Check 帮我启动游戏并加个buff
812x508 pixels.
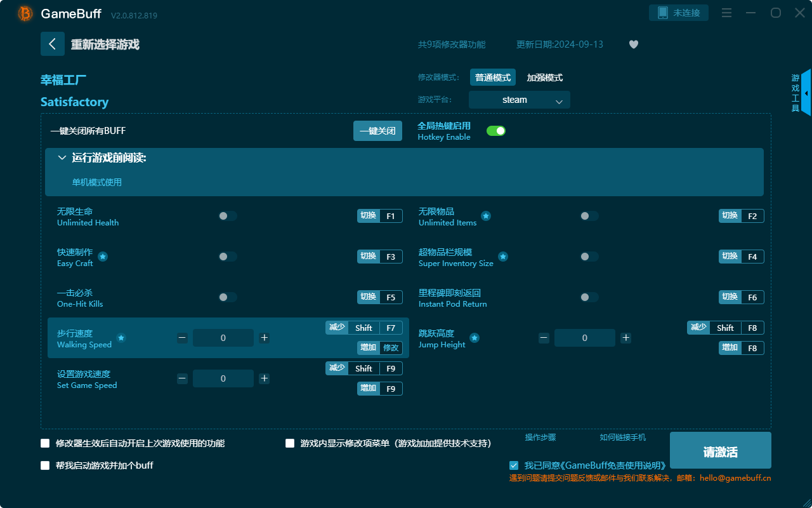click(45, 465)
